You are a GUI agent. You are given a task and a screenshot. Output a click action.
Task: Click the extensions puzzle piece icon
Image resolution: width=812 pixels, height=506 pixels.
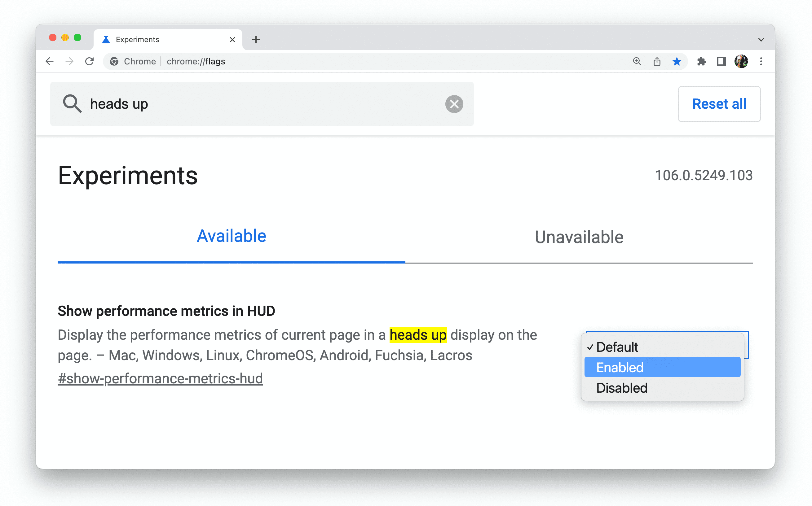[x=700, y=61]
